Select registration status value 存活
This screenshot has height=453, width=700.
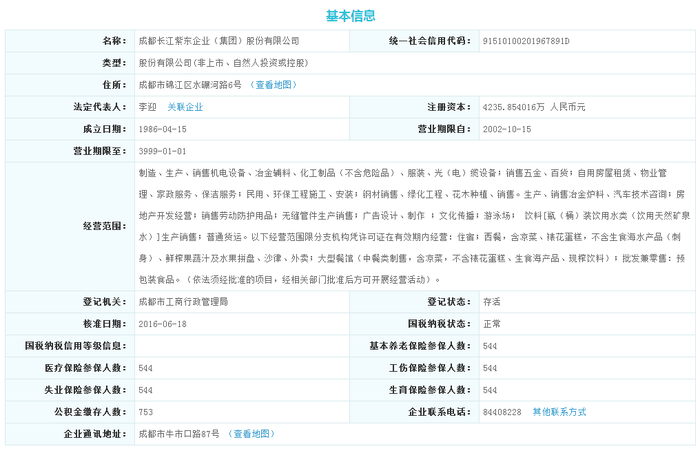492,302
